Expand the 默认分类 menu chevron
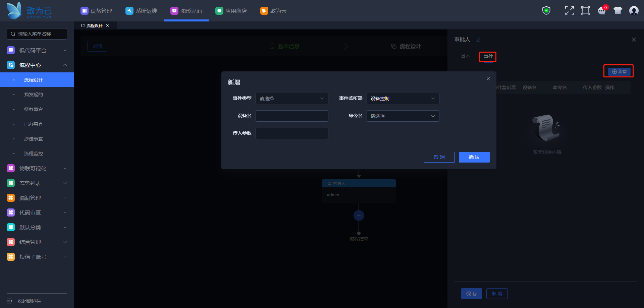This screenshot has height=308, width=644. coord(65,227)
